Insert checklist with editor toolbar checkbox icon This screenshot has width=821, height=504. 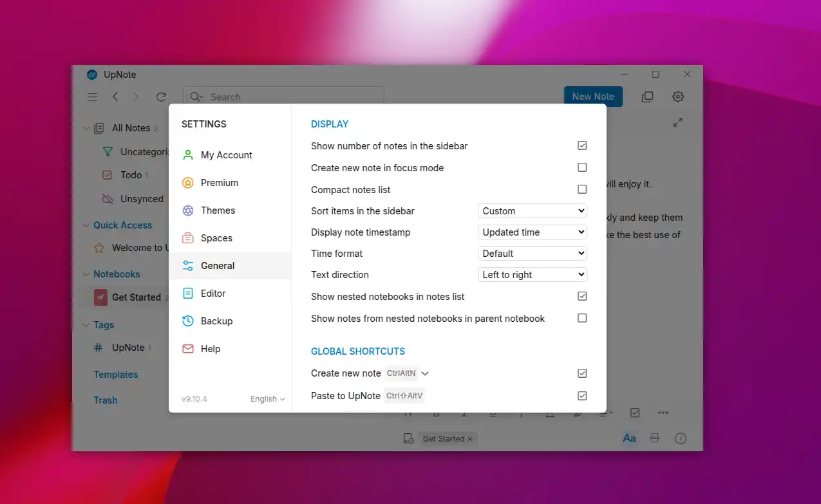(635, 413)
